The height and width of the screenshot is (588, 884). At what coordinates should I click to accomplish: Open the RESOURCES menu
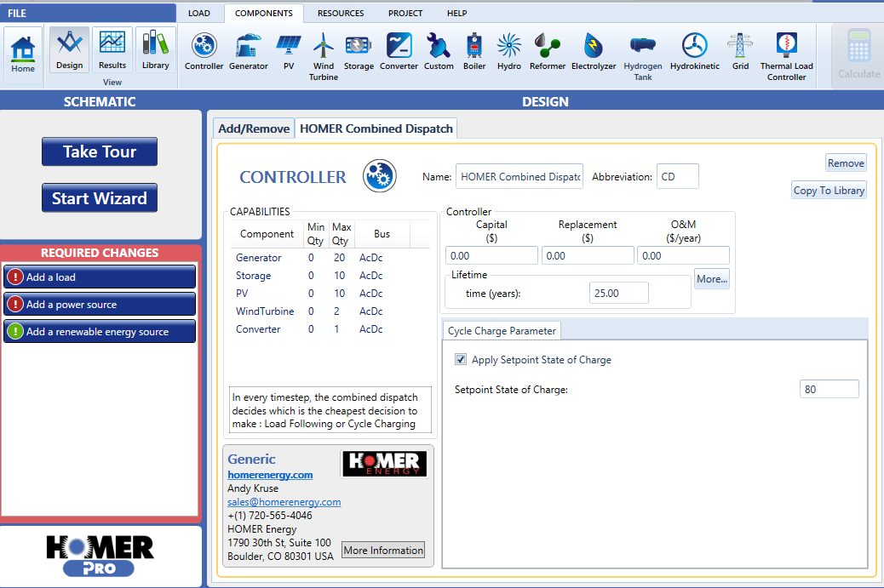(341, 13)
